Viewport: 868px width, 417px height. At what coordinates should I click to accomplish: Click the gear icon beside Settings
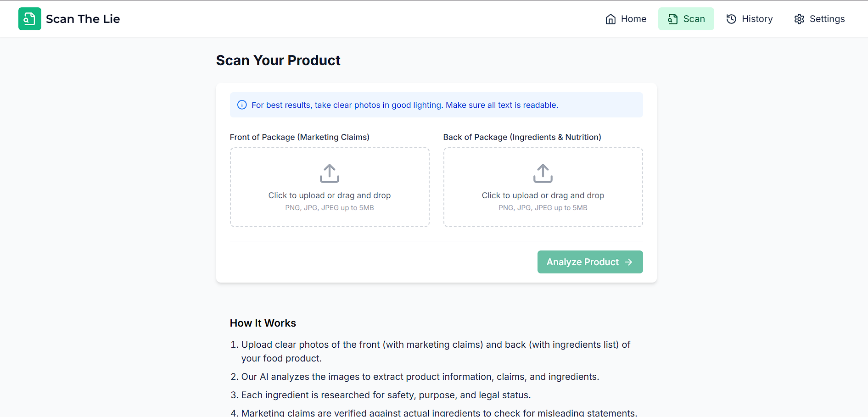[x=799, y=19]
